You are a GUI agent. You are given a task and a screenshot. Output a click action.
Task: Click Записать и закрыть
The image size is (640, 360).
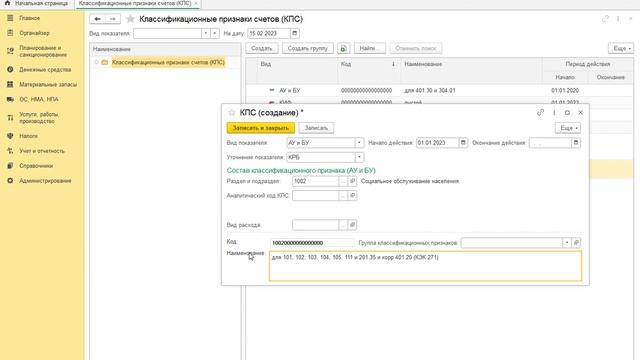point(261,128)
